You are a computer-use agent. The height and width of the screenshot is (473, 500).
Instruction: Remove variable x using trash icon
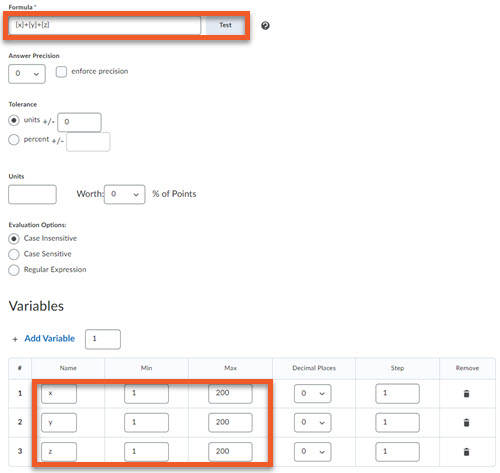[466, 394]
